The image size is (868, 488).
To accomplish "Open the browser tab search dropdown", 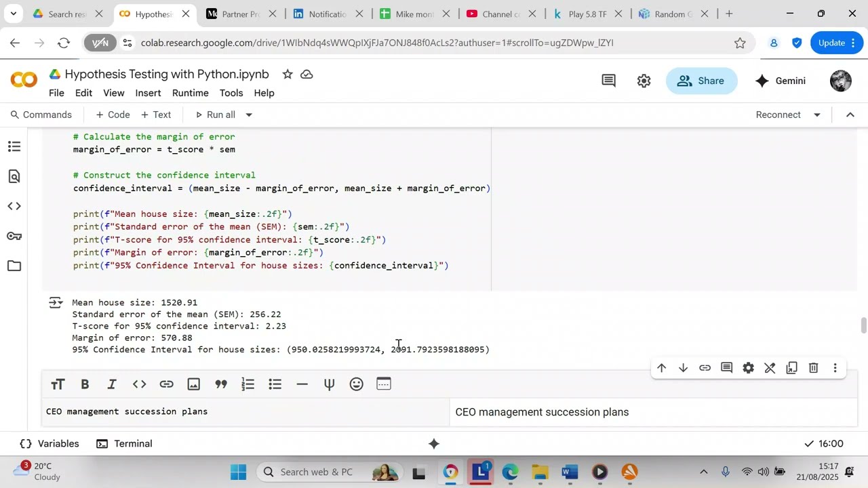I will 13,14.
